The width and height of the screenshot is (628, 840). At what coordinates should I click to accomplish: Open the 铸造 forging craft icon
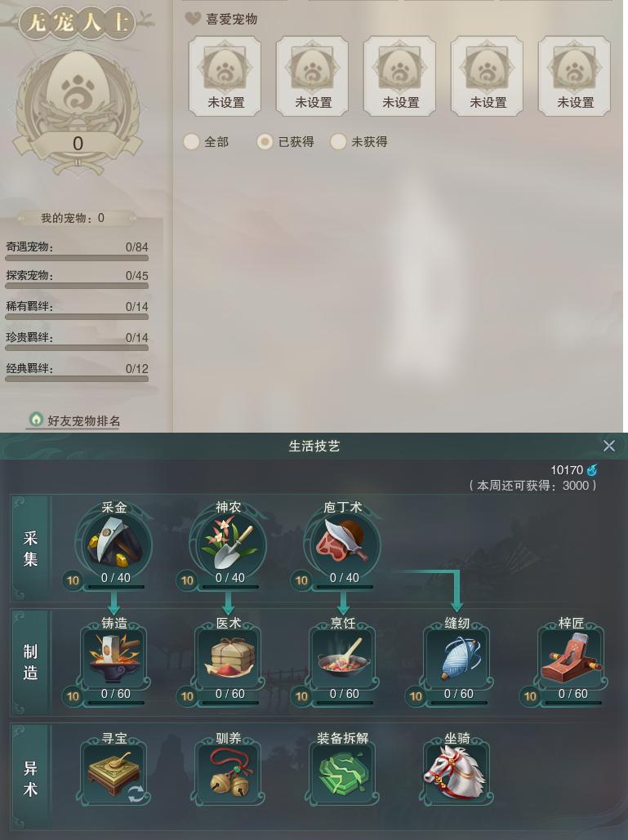pyautogui.click(x=114, y=658)
